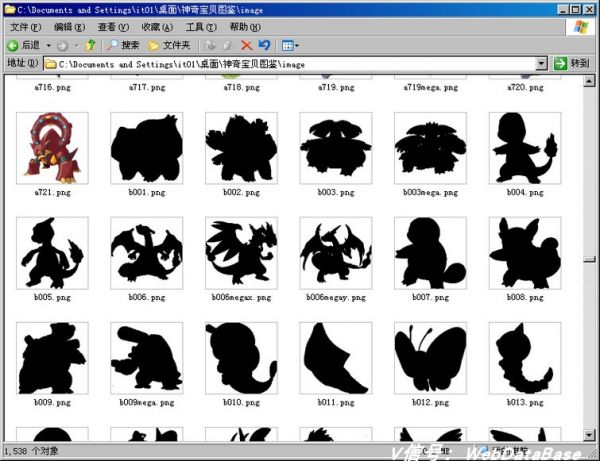
Task: Open the Back button history dropdown
Action: tap(49, 46)
